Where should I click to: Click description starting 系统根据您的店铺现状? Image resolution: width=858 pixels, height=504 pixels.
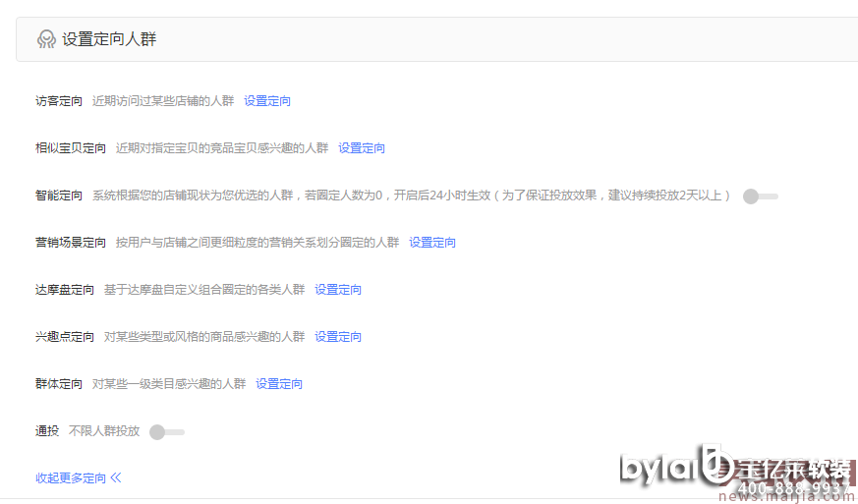coord(412,195)
